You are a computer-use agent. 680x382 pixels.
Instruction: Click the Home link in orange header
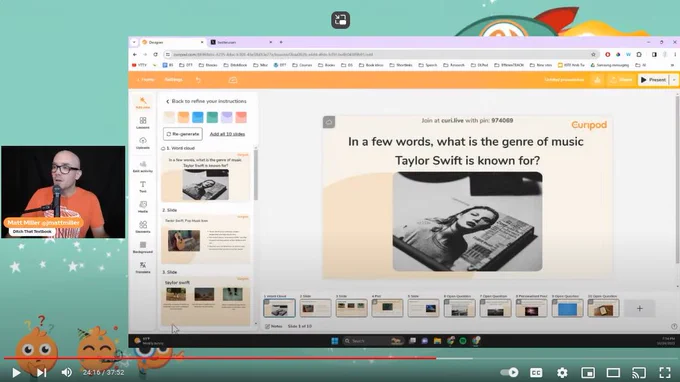tap(146, 80)
